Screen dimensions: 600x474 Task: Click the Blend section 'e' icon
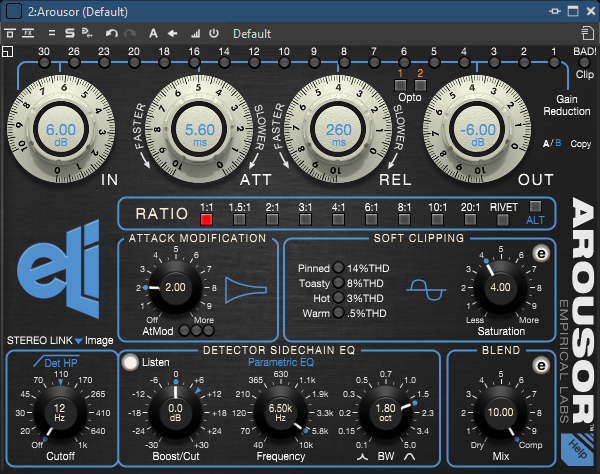point(541,366)
